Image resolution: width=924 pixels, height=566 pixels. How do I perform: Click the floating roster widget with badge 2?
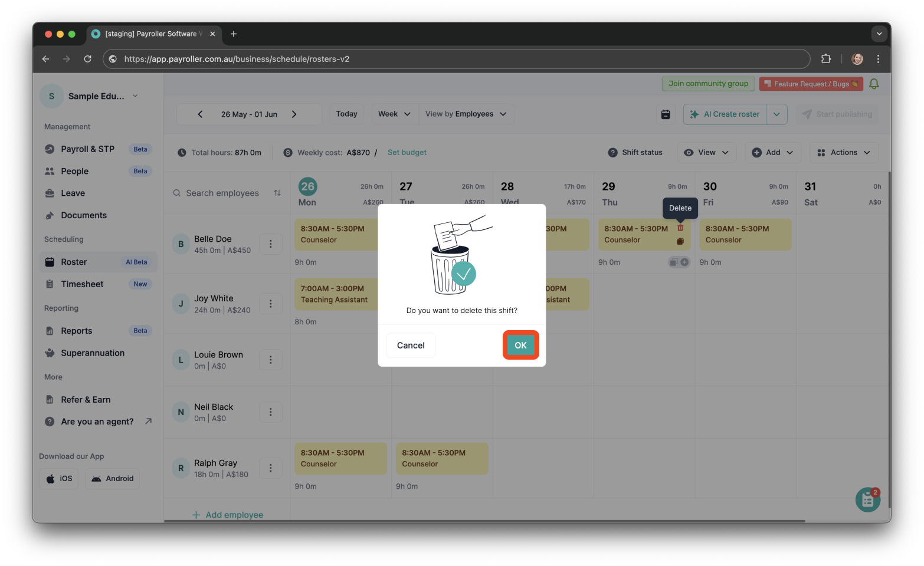[867, 499]
